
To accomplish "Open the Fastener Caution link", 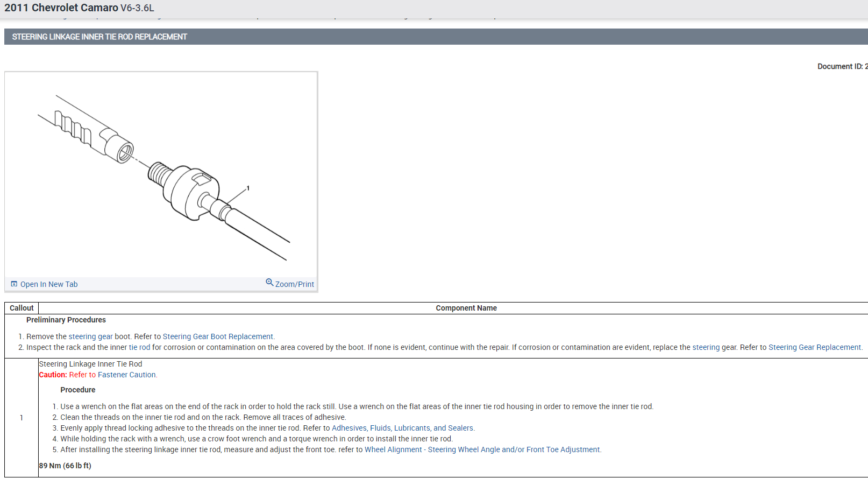I will pyautogui.click(x=126, y=375).
